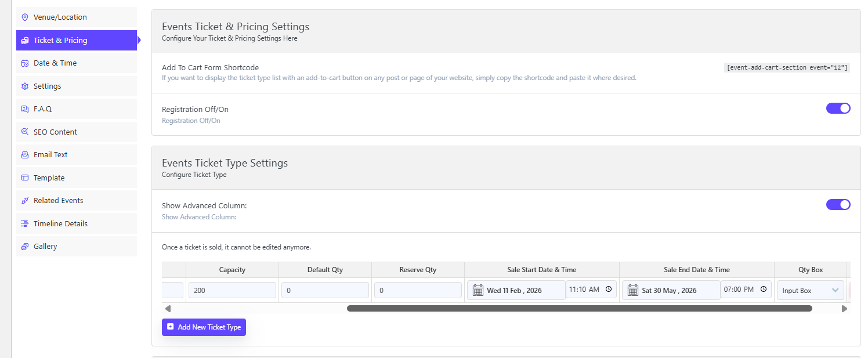868x358 pixels.
Task: Click the Email Text envelope icon
Action: pos(24,155)
